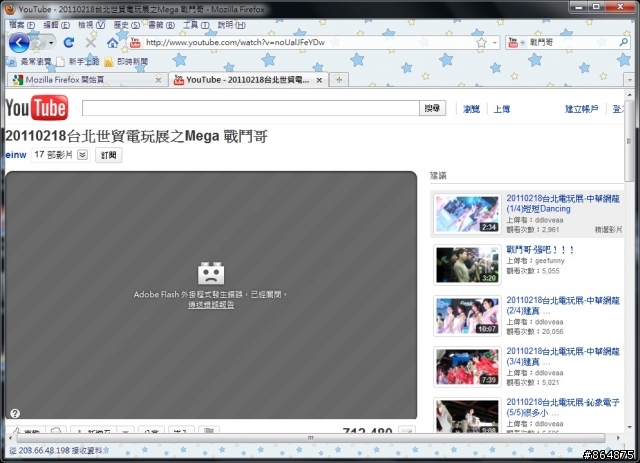Open thumbnail of 戰鬥哥-強吧 video
The image size is (640, 463).
pyautogui.click(x=467, y=265)
